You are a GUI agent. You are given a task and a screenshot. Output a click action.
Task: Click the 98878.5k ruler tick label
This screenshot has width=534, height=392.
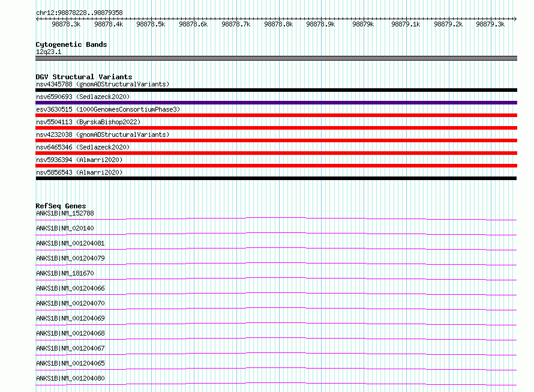click(151, 24)
